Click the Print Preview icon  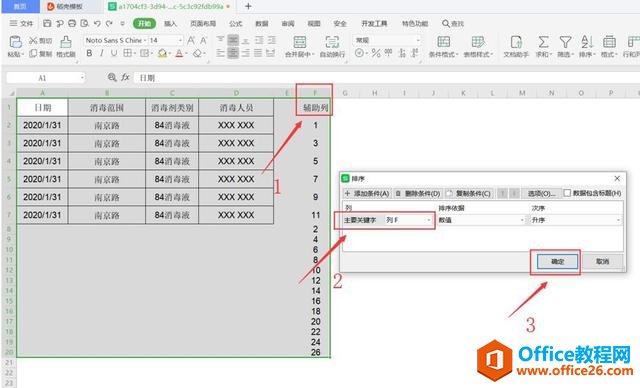84,23
